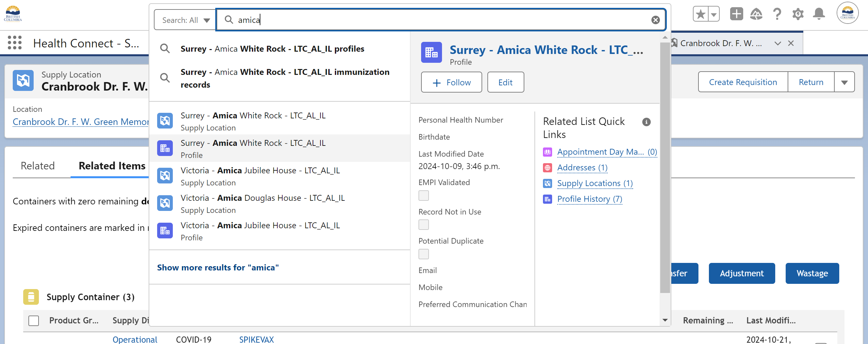Open the Search: All scope dropdown

click(185, 20)
